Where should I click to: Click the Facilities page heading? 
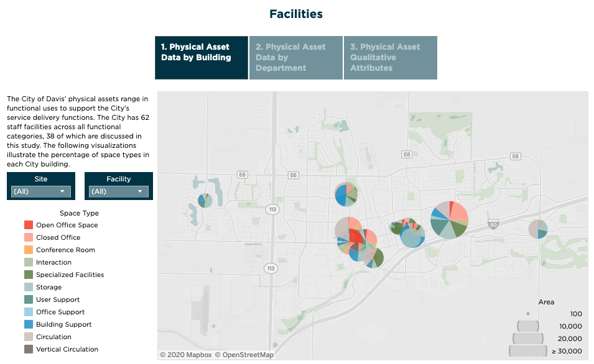pyautogui.click(x=296, y=14)
